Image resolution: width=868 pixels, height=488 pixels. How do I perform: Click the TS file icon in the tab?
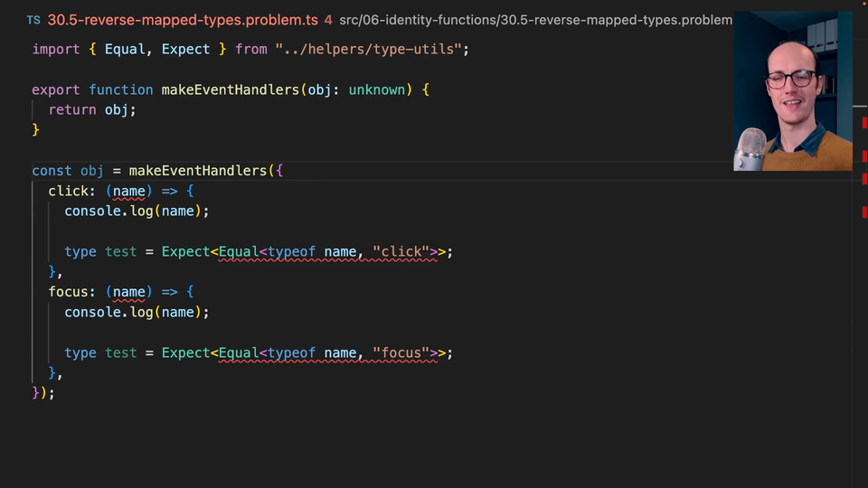tap(33, 19)
